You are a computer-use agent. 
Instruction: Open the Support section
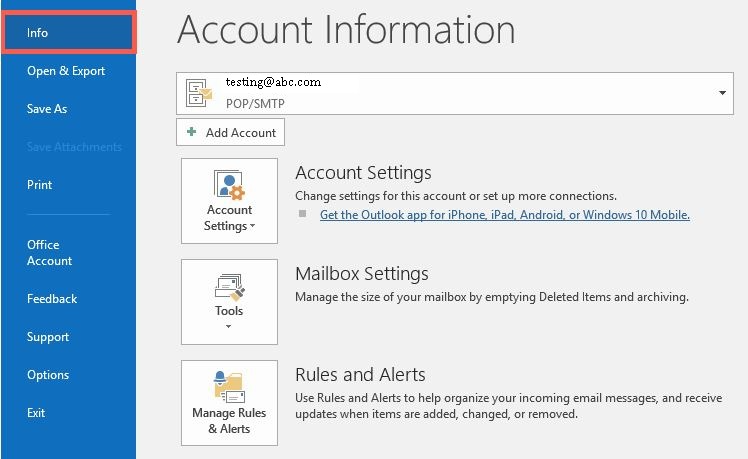[48, 337]
